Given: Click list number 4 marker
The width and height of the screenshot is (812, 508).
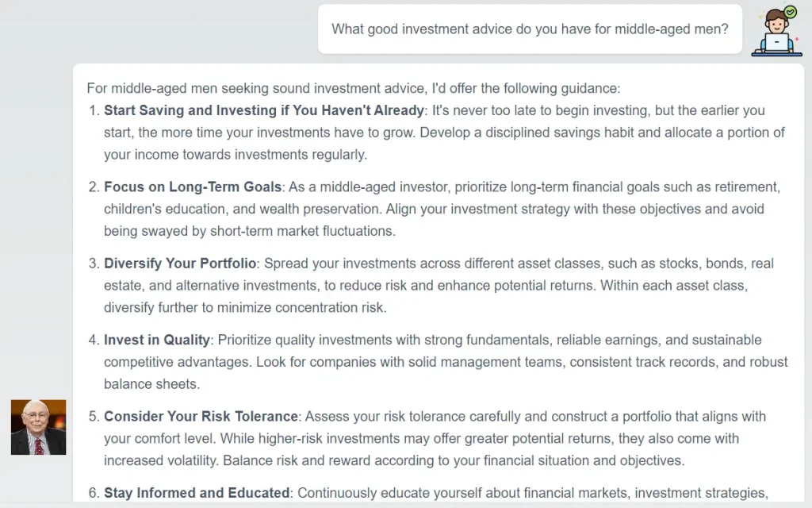Looking at the screenshot, I should click(93, 340).
